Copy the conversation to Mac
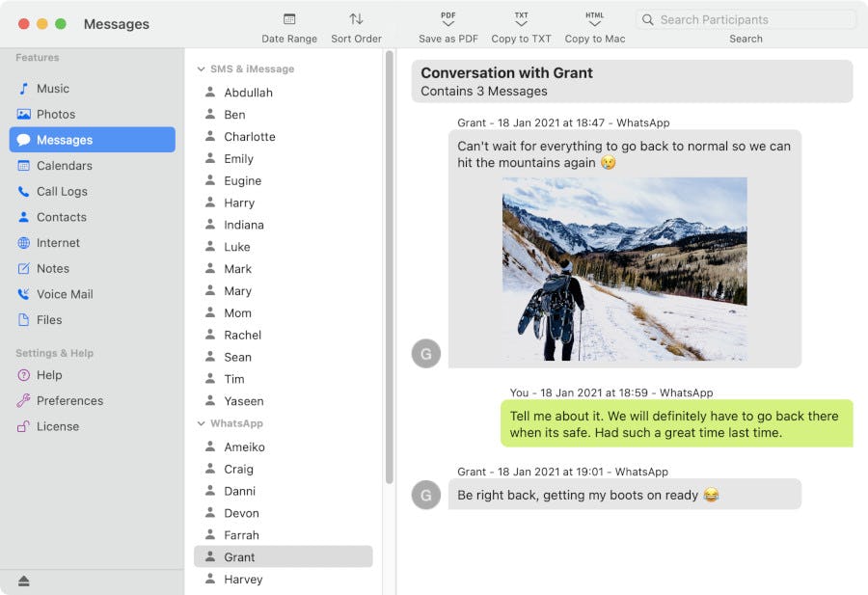The width and height of the screenshot is (868, 595). 595,24
